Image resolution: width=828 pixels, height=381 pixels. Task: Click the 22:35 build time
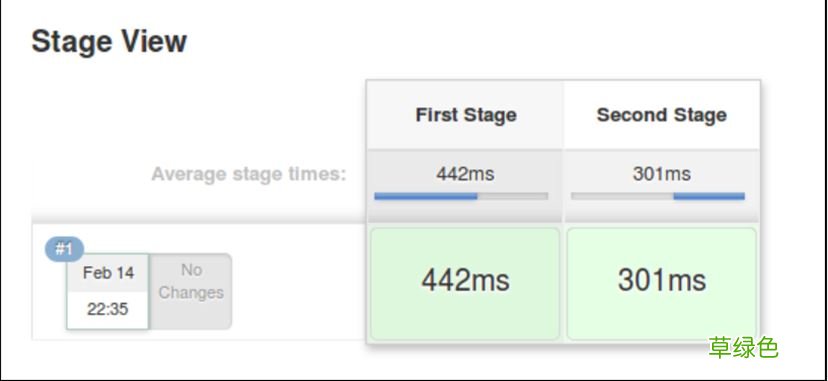[x=108, y=309]
